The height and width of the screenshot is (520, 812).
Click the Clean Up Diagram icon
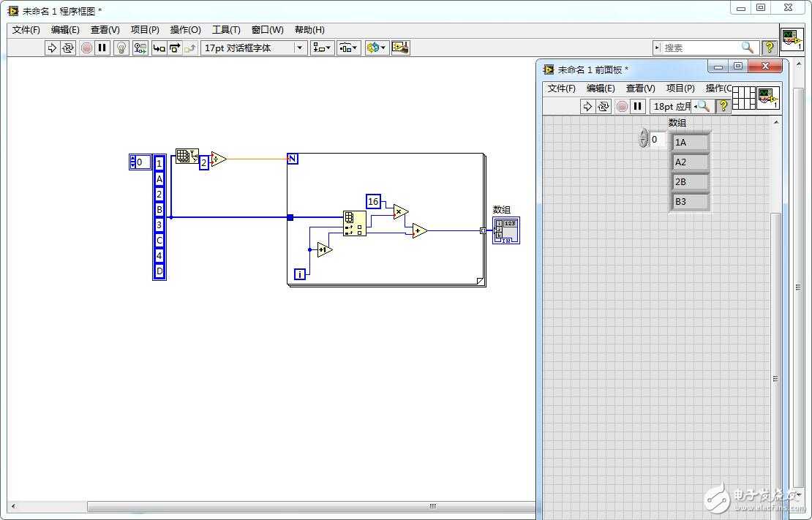coord(399,48)
